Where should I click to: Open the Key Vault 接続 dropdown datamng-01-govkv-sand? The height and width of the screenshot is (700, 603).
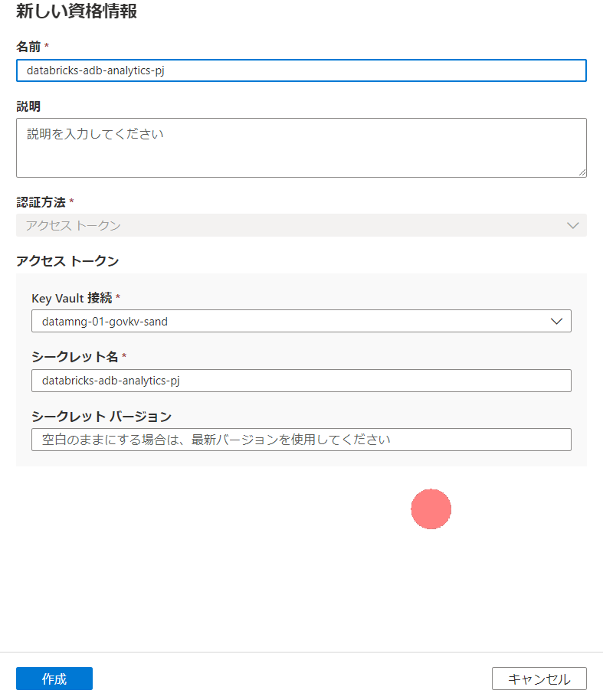[301, 321]
